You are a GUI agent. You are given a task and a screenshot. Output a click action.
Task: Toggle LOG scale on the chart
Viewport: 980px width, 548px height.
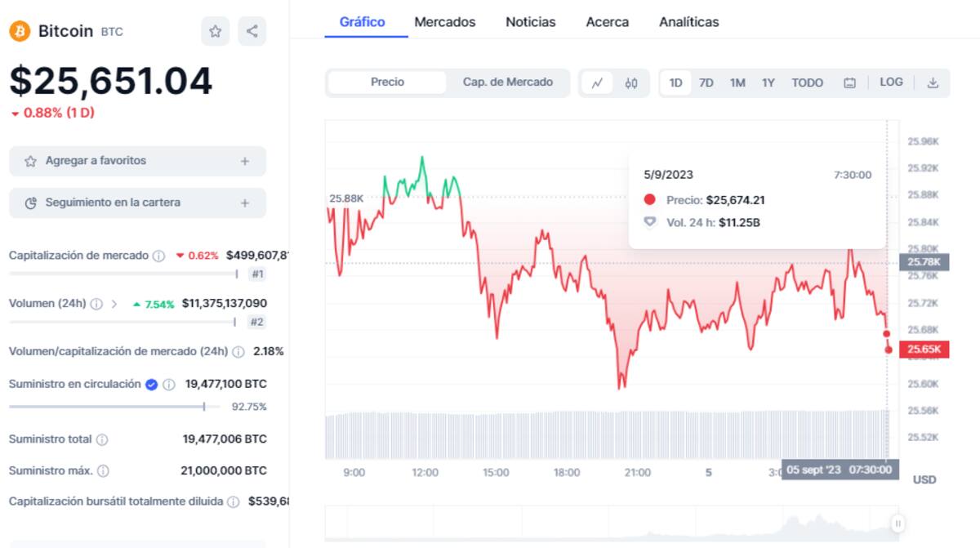[891, 82]
